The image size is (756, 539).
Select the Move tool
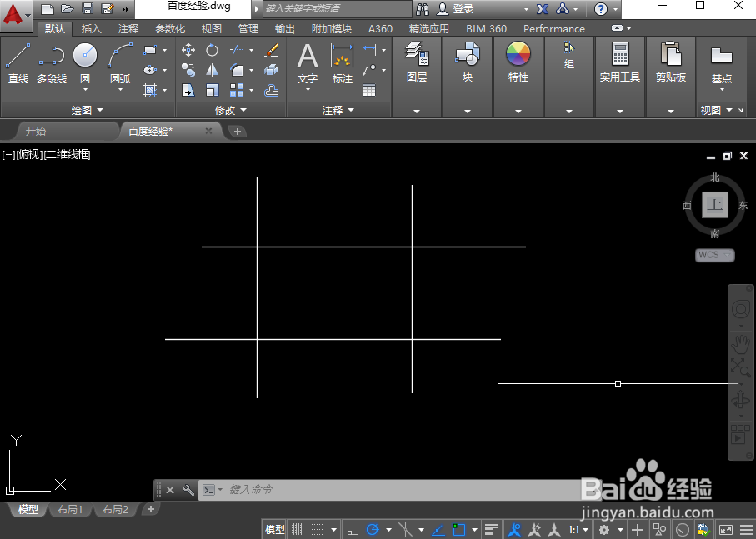[188, 50]
